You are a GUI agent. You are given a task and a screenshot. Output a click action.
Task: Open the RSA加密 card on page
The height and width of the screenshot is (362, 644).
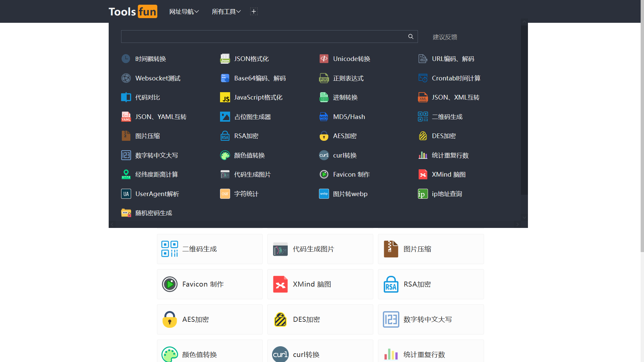[431, 284]
